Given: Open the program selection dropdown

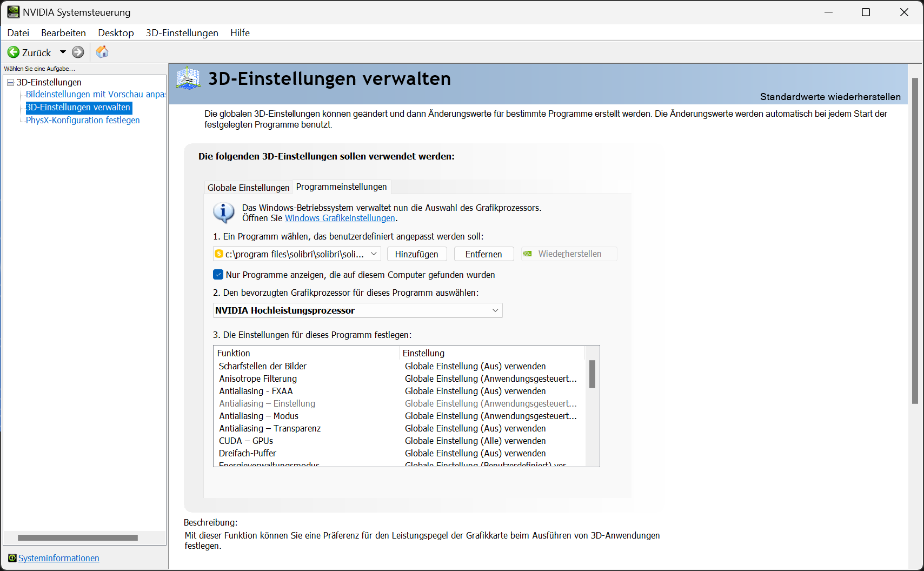Looking at the screenshot, I should point(297,254).
